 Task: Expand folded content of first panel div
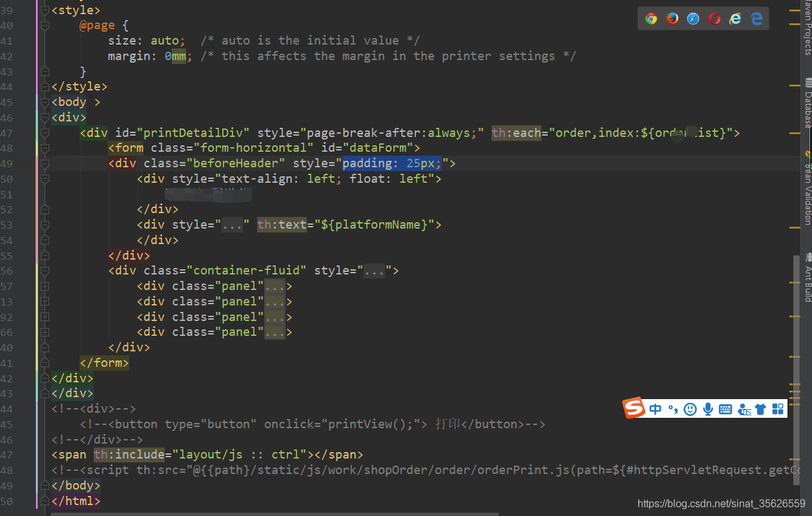(275, 286)
